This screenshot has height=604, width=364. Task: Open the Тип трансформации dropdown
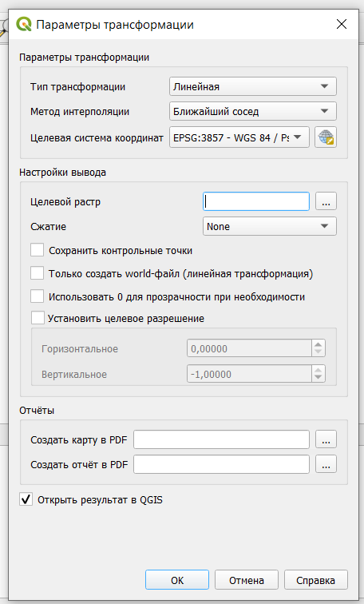click(x=253, y=86)
